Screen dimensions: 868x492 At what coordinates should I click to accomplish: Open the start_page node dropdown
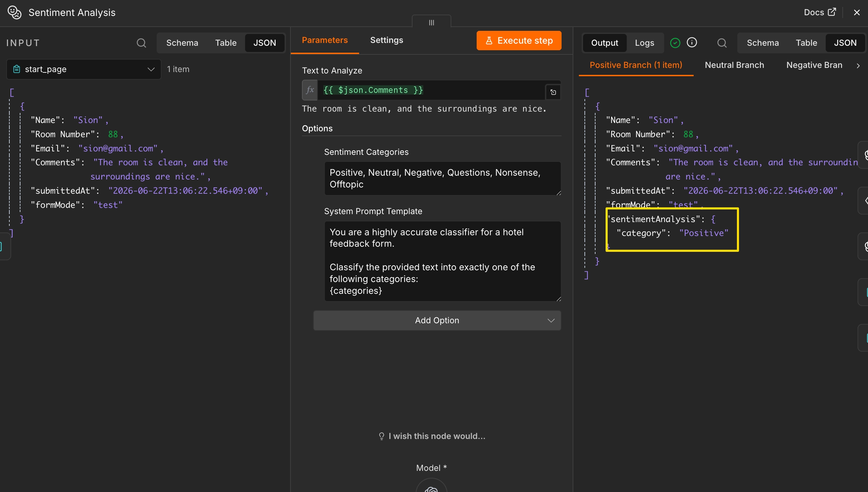[84, 69]
